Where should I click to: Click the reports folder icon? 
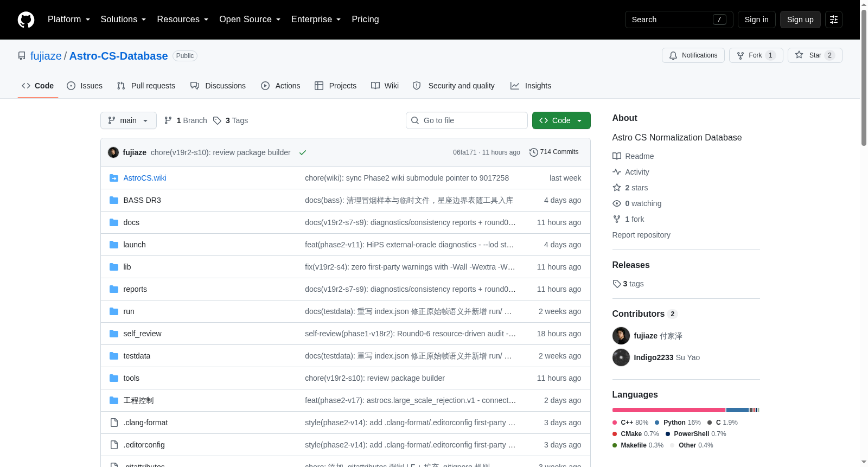click(114, 289)
